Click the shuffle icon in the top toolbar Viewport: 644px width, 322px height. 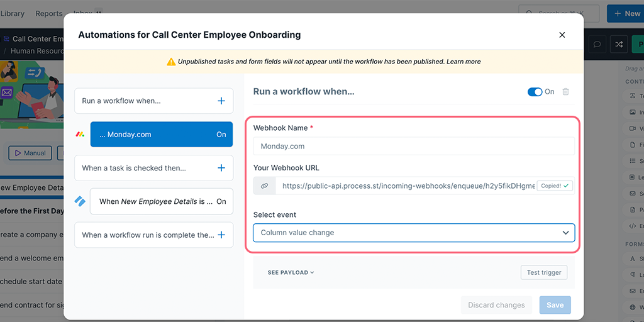[619, 44]
